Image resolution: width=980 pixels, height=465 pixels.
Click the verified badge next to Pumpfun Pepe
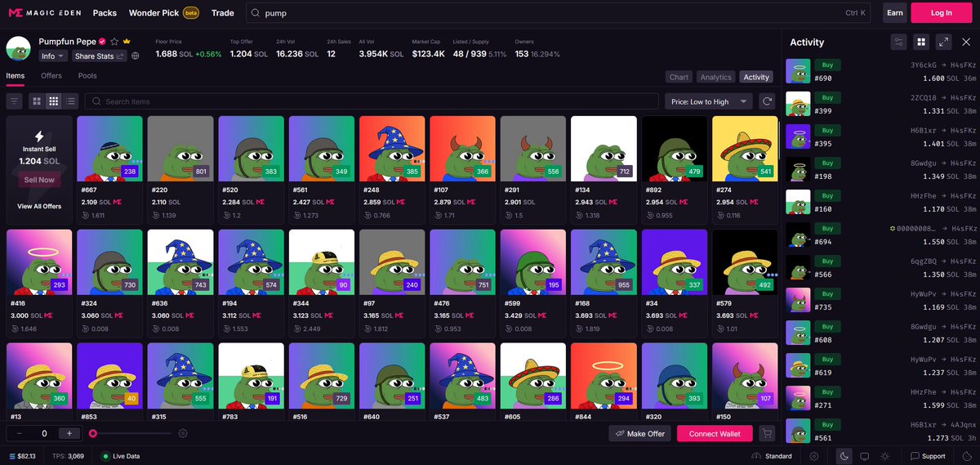point(102,42)
